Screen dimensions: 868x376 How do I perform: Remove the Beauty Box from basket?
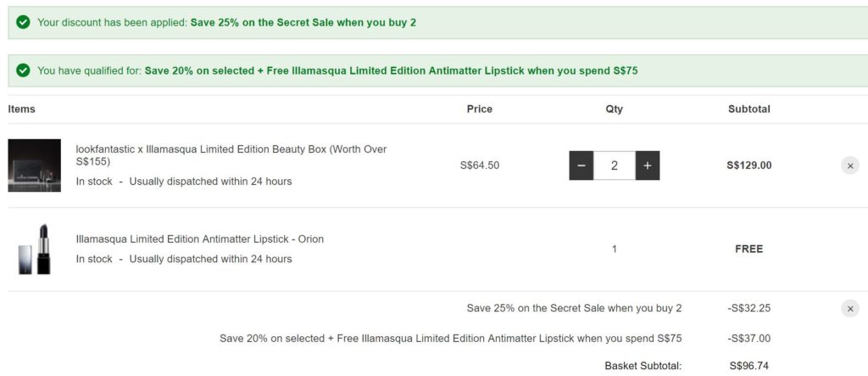[849, 166]
